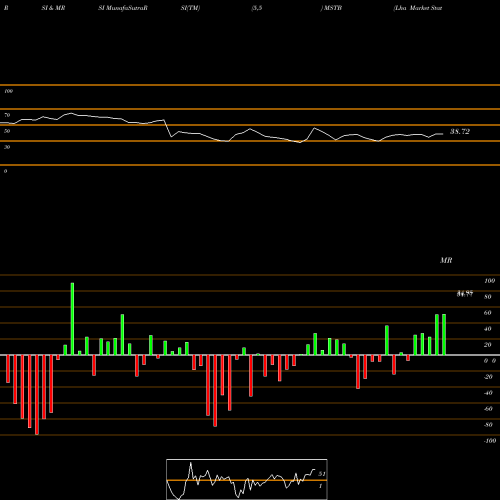Click the '20' label on MR axis
500x500 pixels.
click(x=488, y=345)
